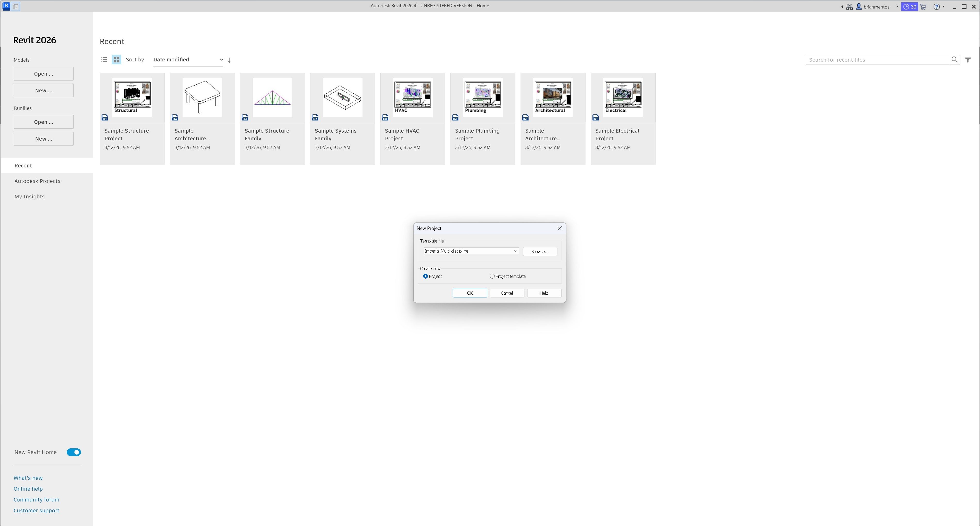980x526 pixels.
Task: Choose the Project template radio option
Action: click(x=492, y=276)
